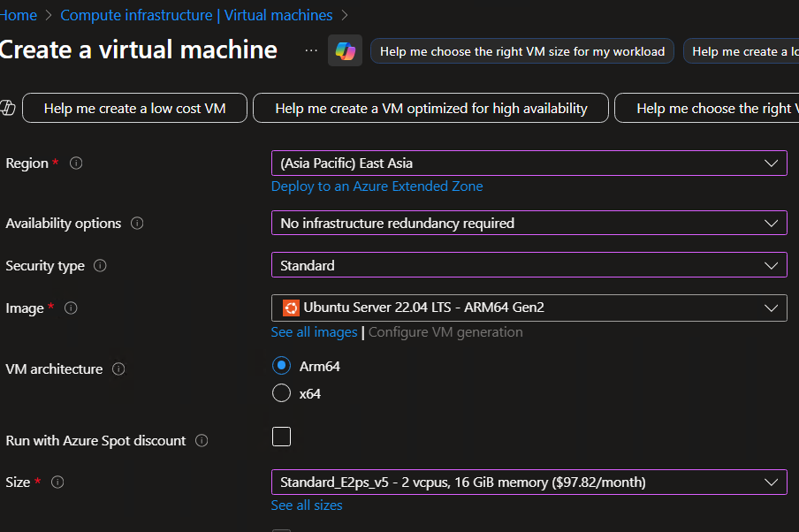The height and width of the screenshot is (532, 799).
Task: Click Help me create a low cost VM
Action: [x=134, y=108]
